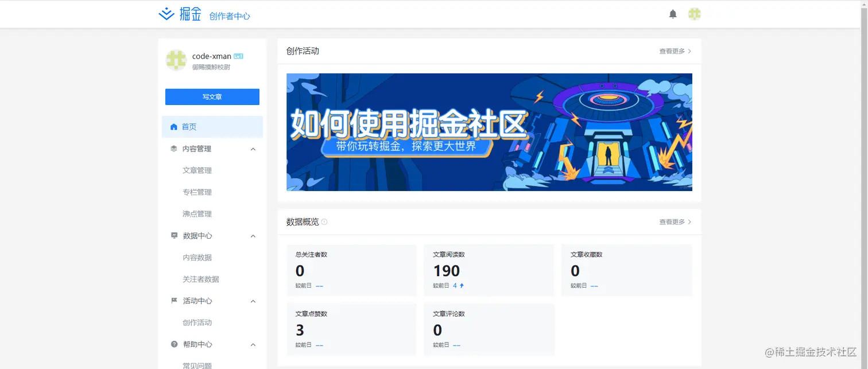The height and width of the screenshot is (369, 868).
Task: Click the level badge next to code-xman
Action: coord(238,56)
